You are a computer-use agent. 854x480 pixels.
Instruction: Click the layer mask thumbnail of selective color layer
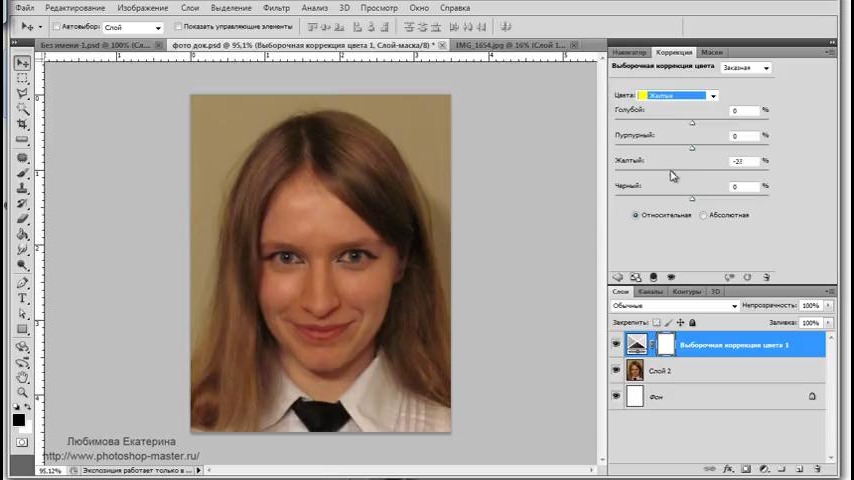pyautogui.click(x=665, y=345)
